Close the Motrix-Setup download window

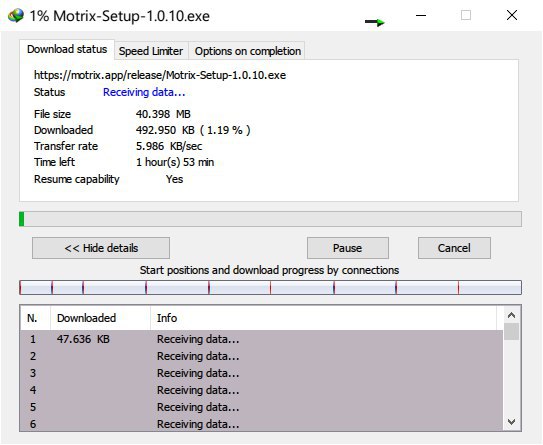(x=512, y=15)
